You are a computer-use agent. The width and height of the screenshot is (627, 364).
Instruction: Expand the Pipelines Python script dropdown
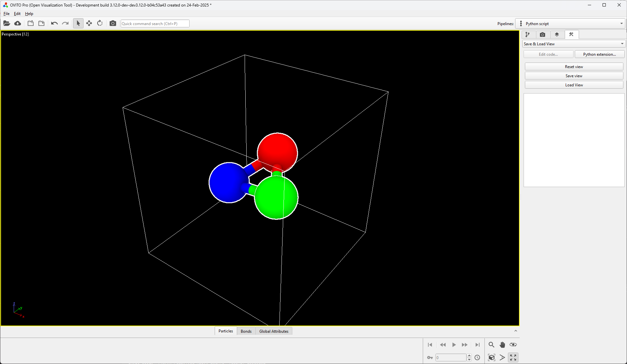point(571,23)
